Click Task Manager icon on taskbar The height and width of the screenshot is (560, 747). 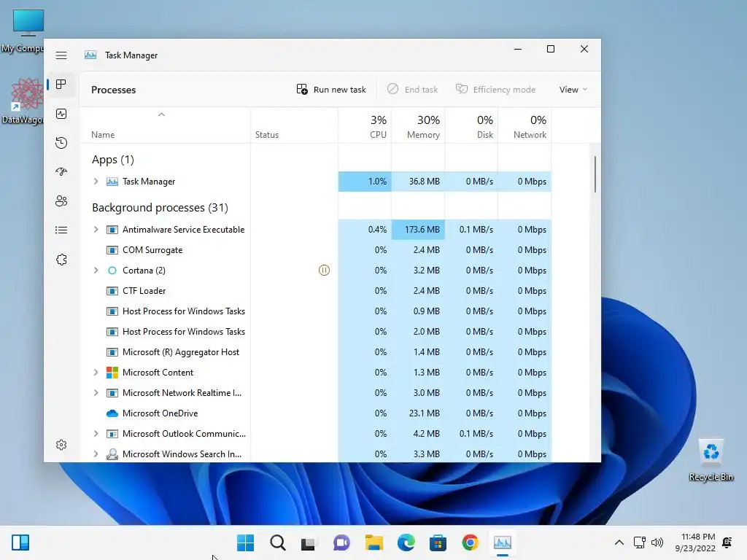coord(503,542)
